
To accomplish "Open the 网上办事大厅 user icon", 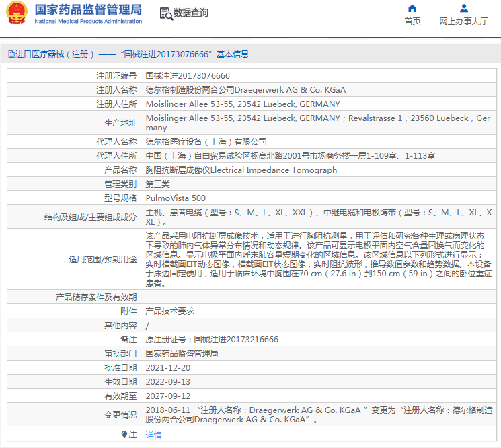I will click(x=464, y=8).
